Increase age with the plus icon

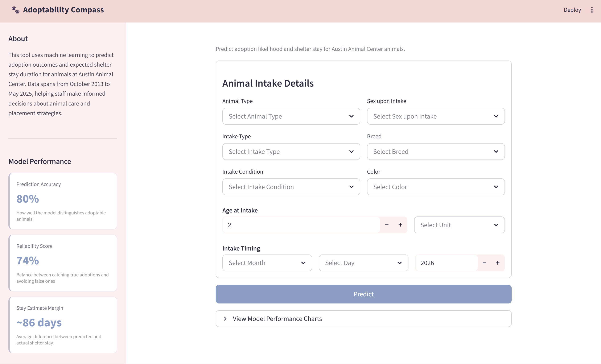[400, 225]
